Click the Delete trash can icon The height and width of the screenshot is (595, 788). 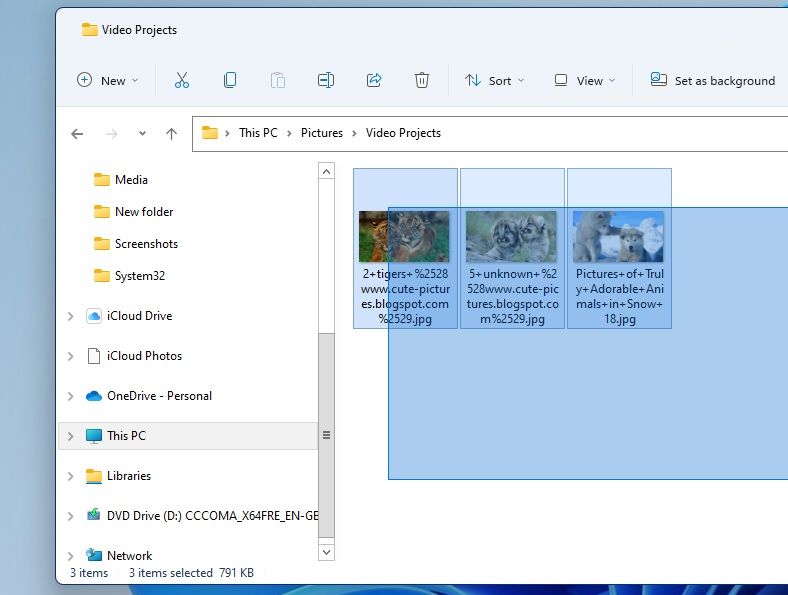click(x=422, y=81)
